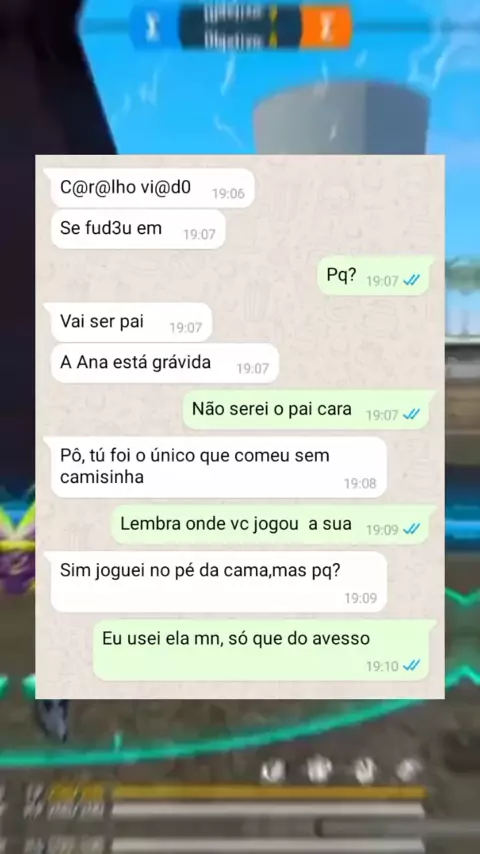480x854 pixels.
Task: Click double check marks beside 'Pq?'
Action: [x=411, y=280]
